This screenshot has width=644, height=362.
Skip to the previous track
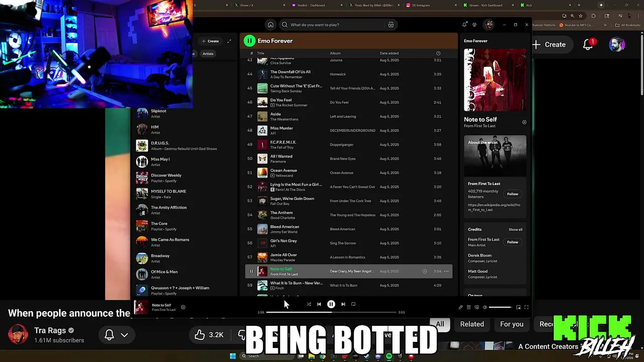319,304
